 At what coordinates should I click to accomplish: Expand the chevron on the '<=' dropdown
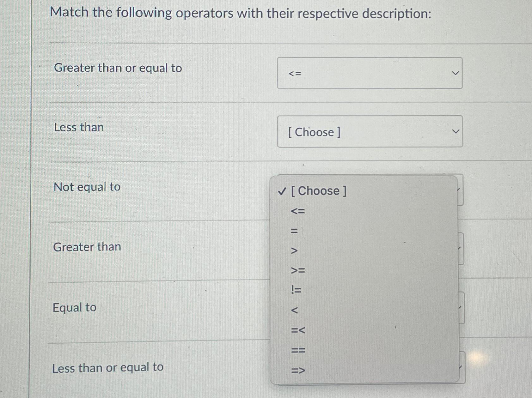(x=456, y=73)
